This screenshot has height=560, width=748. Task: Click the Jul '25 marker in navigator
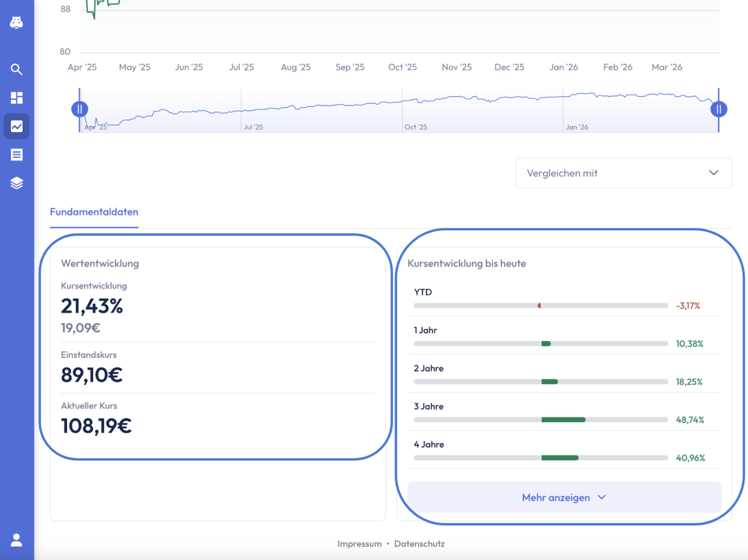point(253,127)
